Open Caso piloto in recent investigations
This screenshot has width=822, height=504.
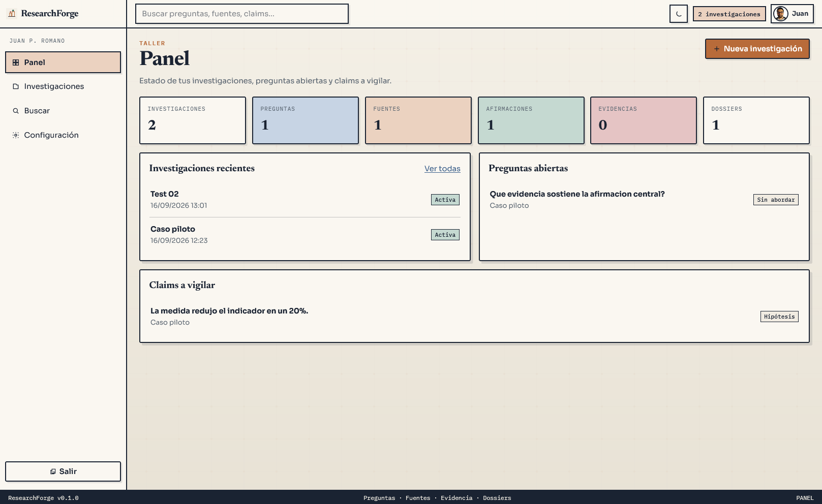point(305,235)
